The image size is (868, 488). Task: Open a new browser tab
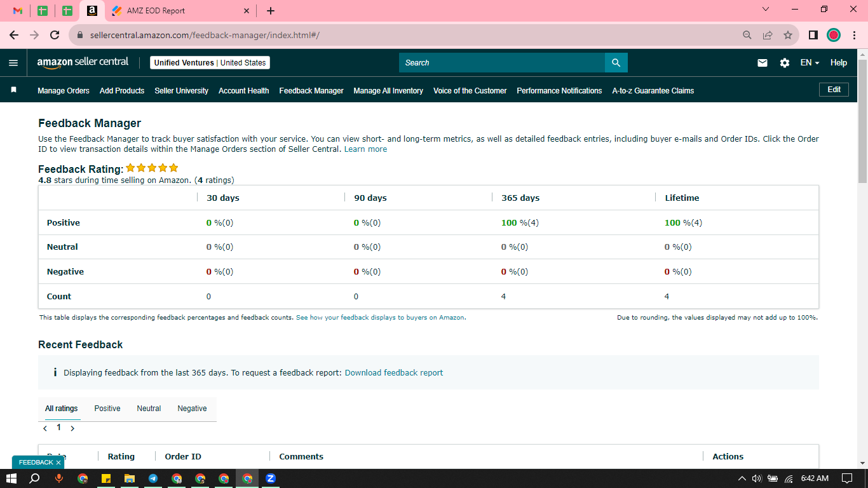[271, 11]
